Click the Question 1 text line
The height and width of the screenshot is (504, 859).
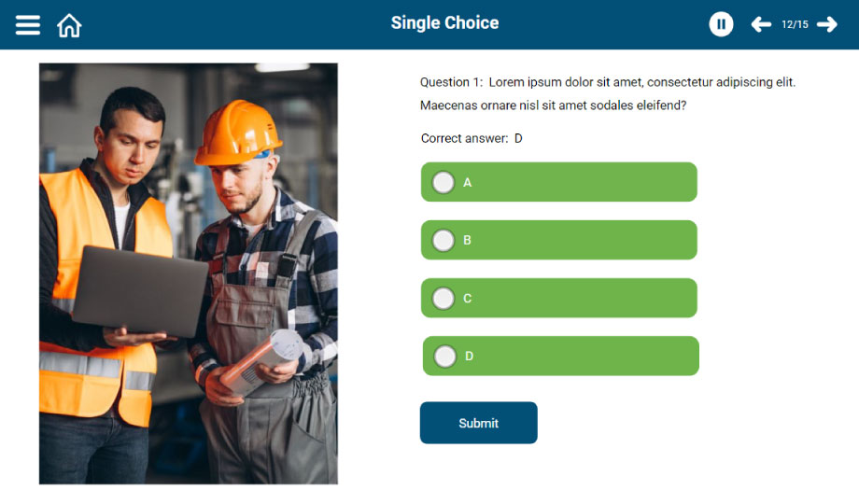tap(608, 82)
